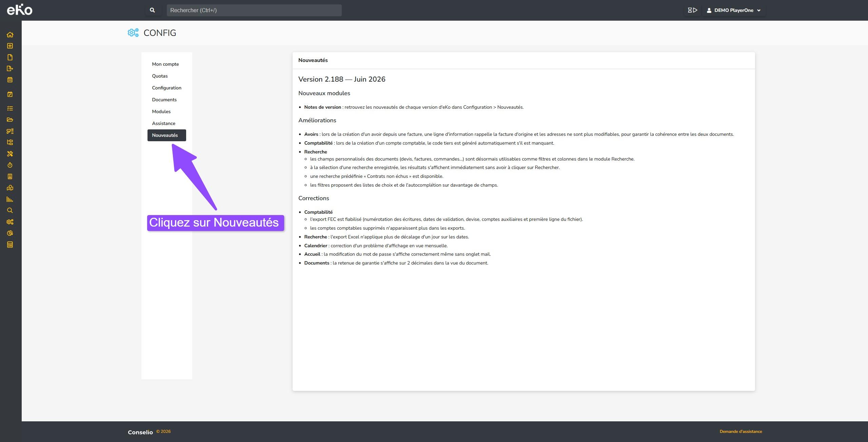Click the Conselio footer brand
This screenshot has height=442, width=868.
point(140,432)
